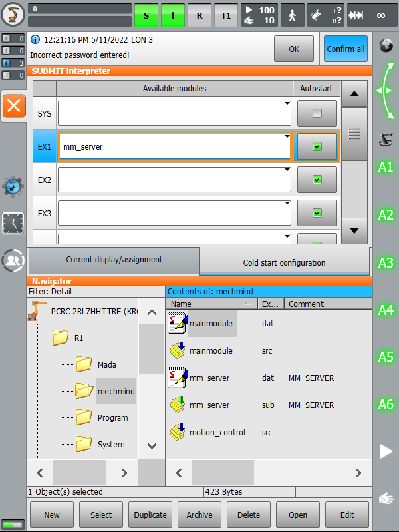Click the modules list scroll down arrow
Image resolution: width=399 pixels, height=532 pixels.
pos(354,231)
